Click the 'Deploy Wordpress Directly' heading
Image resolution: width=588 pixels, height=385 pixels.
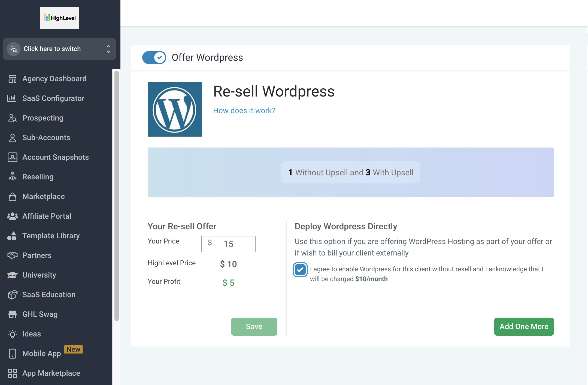[x=346, y=226]
